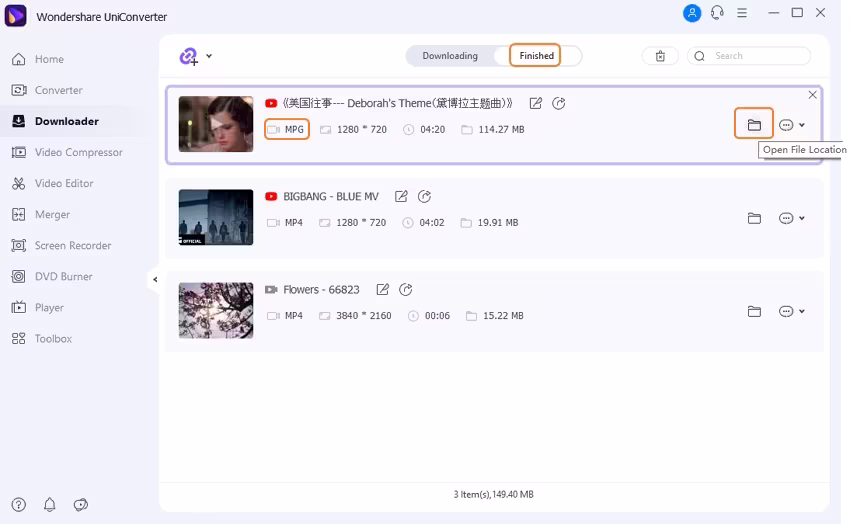850x524 pixels.
Task: Click the 04:02 duration value
Action: tap(432, 223)
